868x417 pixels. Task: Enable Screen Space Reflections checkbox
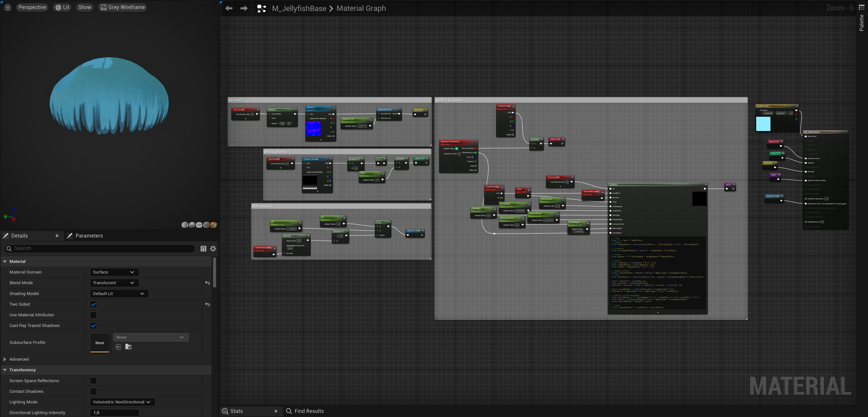[93, 381]
